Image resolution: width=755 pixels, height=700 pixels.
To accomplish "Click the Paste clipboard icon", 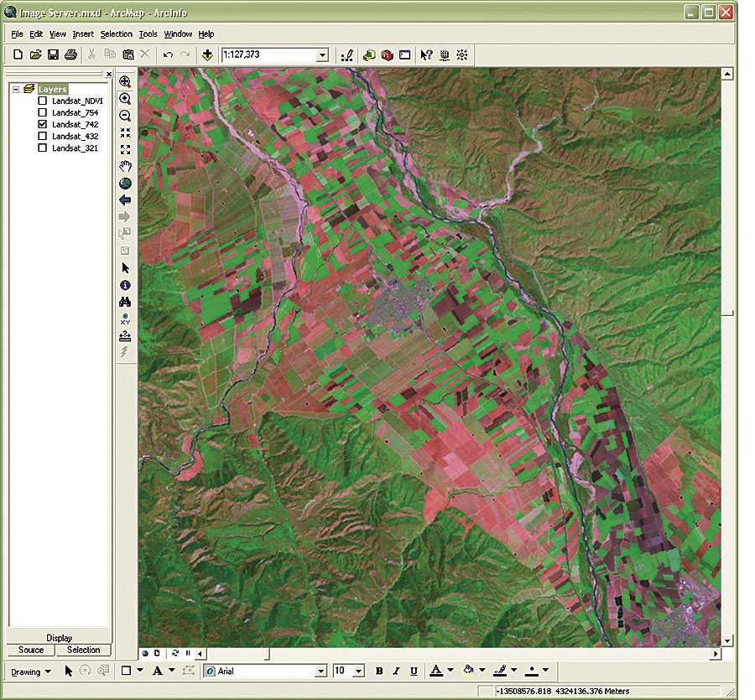I will tap(128, 54).
